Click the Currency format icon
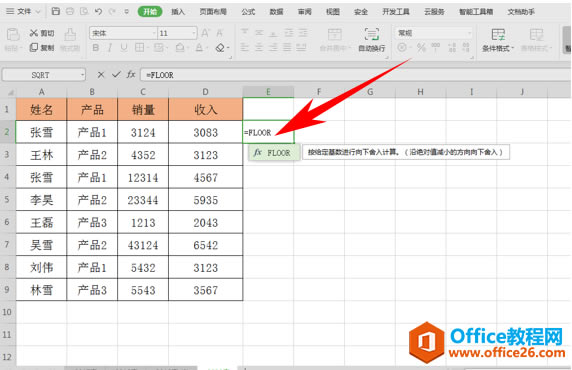 click(402, 47)
